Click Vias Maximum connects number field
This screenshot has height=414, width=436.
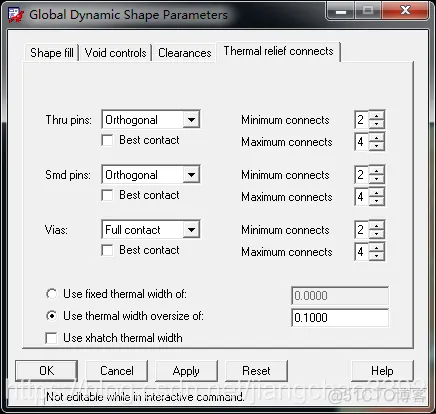(x=362, y=252)
